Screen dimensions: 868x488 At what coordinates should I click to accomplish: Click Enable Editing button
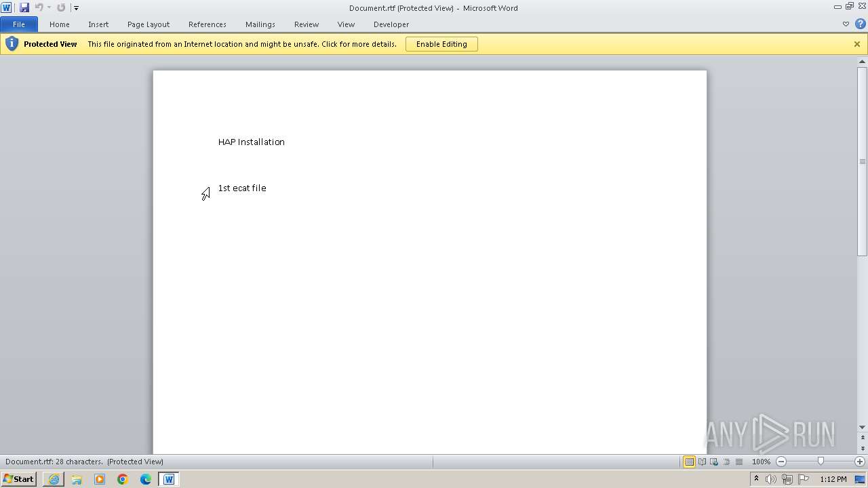[x=441, y=44]
